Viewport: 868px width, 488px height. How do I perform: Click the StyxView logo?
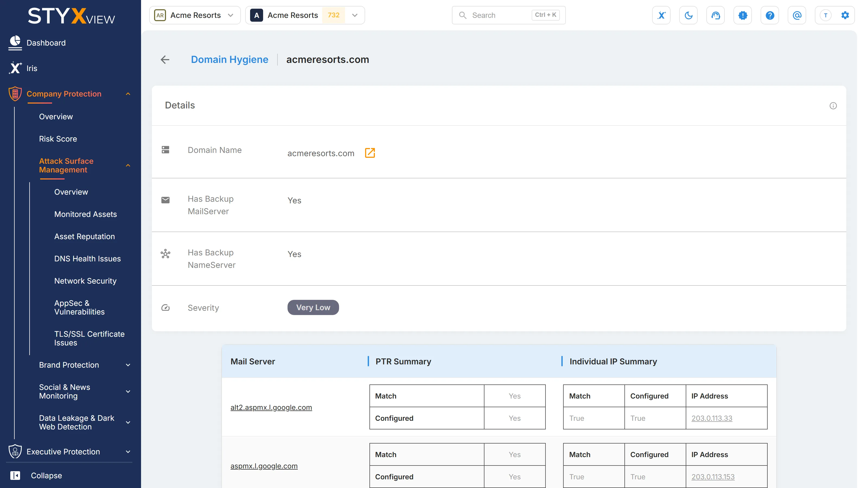(71, 16)
